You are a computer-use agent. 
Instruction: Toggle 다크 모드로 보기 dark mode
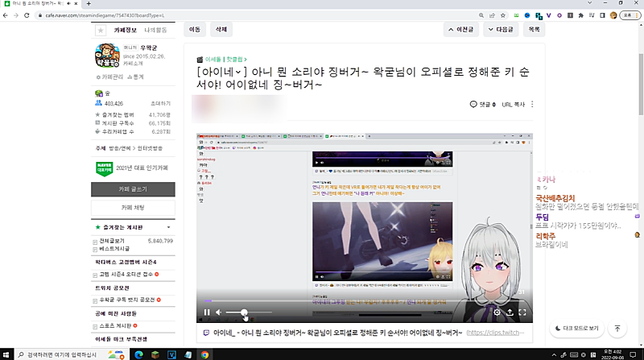coord(577,329)
